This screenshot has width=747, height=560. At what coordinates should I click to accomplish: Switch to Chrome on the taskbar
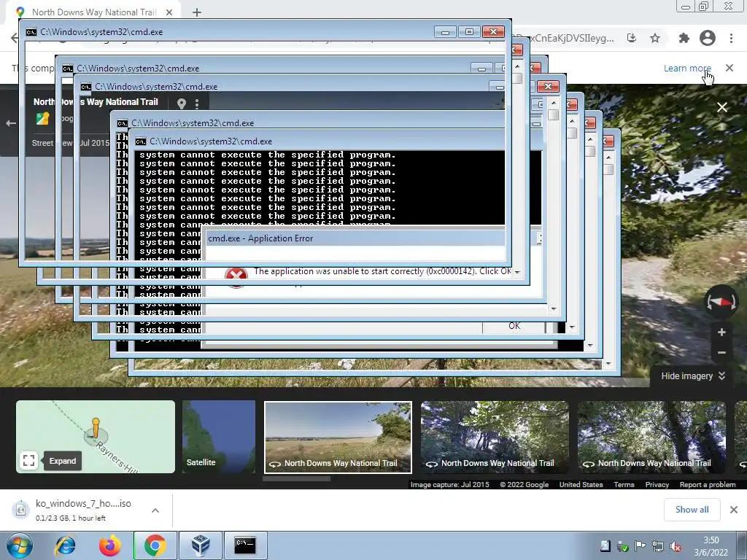[155, 545]
